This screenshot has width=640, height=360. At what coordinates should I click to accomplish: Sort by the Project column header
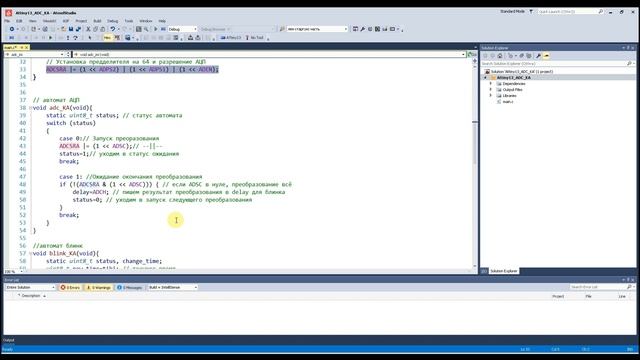[558, 296]
